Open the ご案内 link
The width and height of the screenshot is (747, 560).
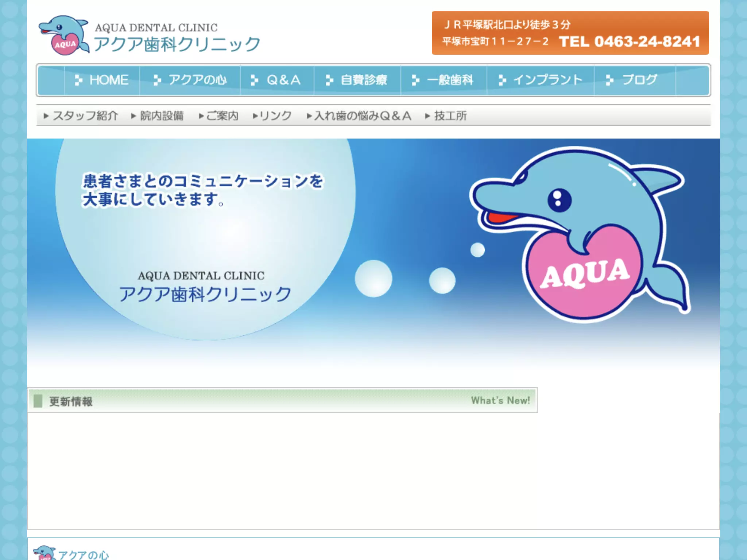click(x=218, y=116)
